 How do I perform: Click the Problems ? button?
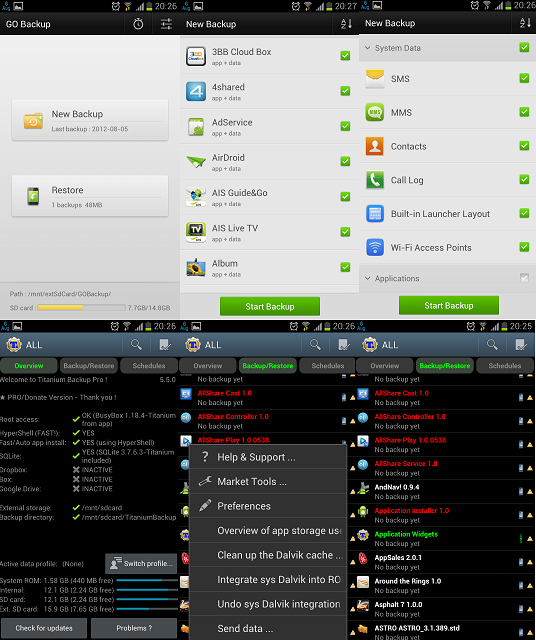[x=134, y=628]
